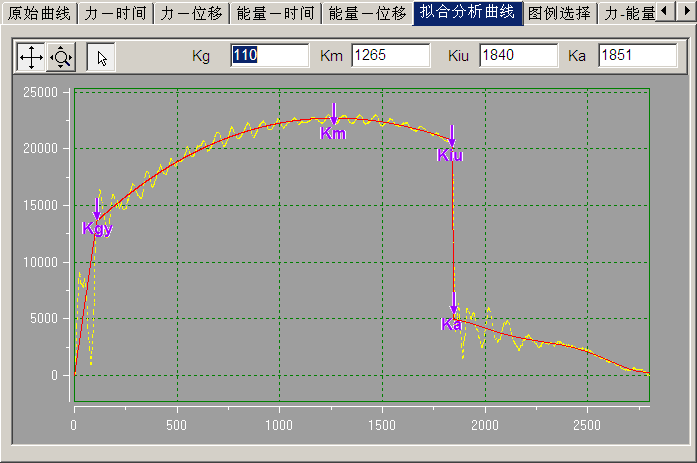This screenshot has width=697, height=463.
Task: Click into the Kiu value field
Action: 517,56
